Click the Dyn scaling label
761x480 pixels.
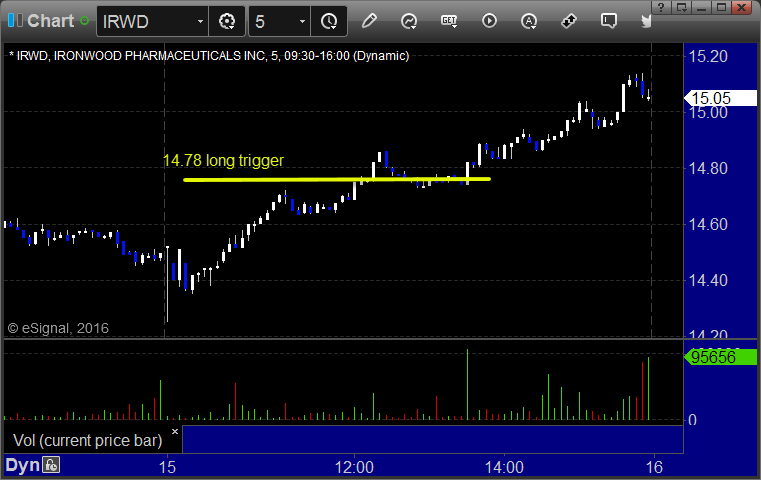pyautogui.click(x=22, y=465)
